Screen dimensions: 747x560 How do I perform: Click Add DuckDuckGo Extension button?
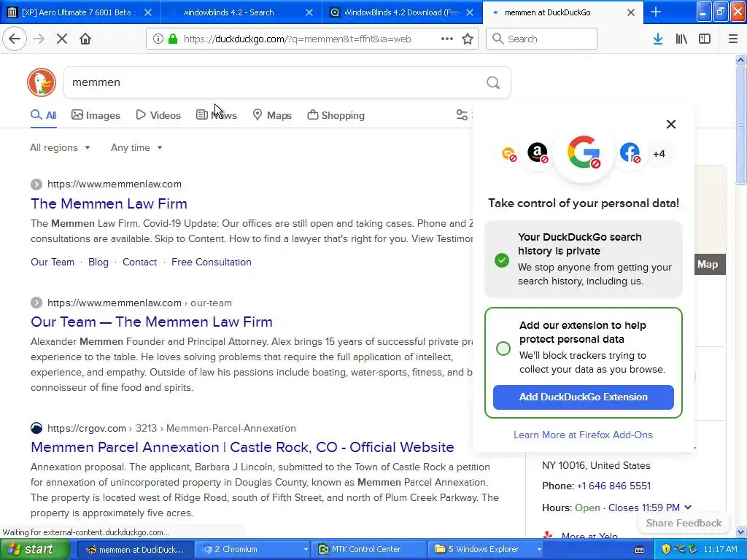point(583,397)
